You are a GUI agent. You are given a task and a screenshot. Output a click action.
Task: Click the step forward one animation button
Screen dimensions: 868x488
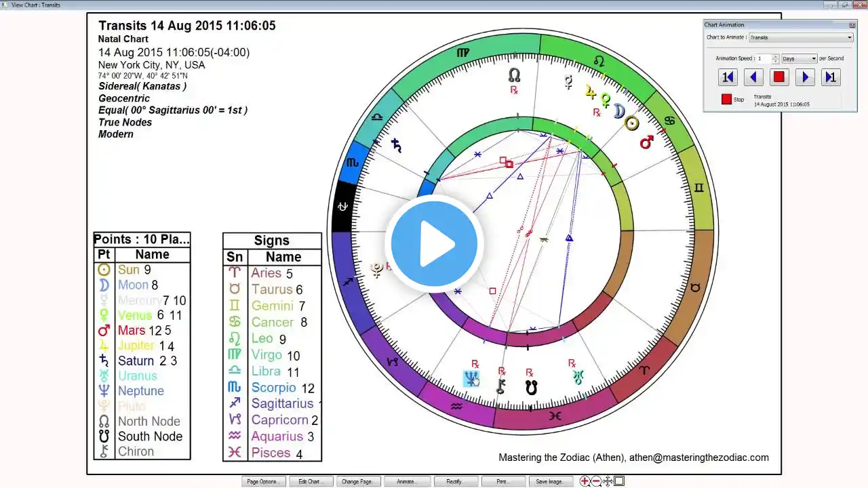coord(831,77)
